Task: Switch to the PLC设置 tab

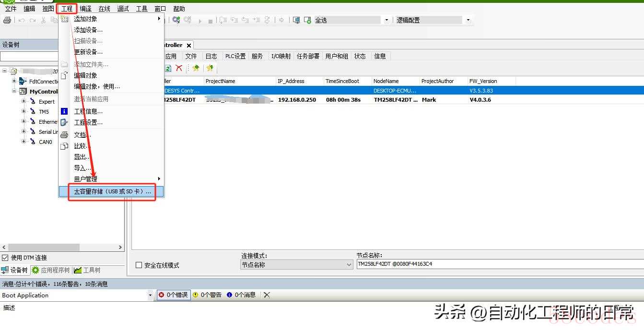Action: tap(235, 56)
